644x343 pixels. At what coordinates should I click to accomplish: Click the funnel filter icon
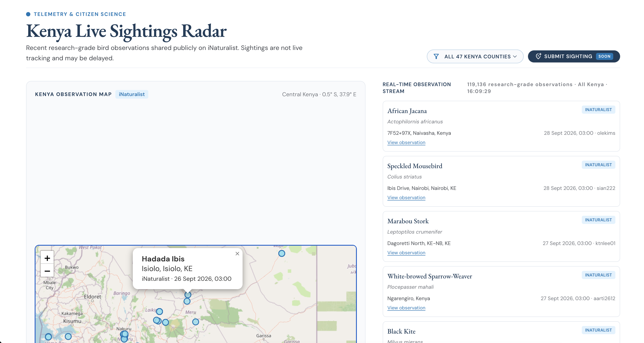click(x=436, y=56)
